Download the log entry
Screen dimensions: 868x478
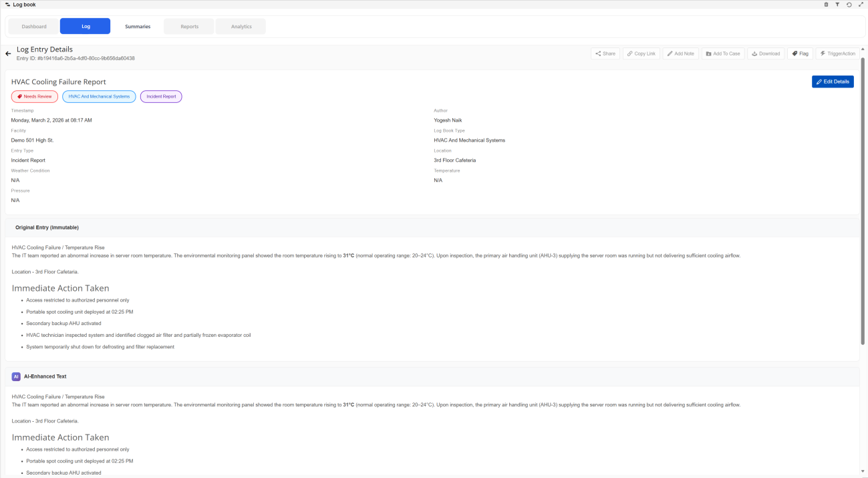[766, 53]
